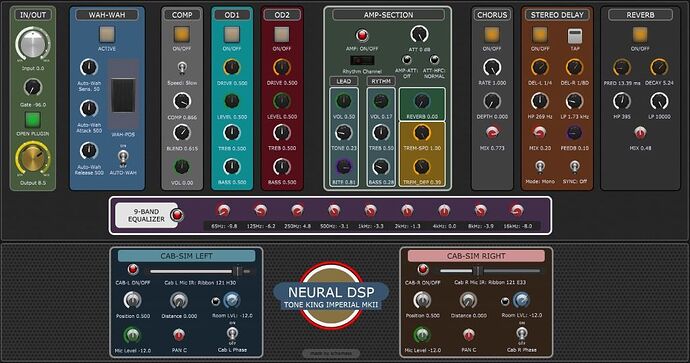Click the Input level knob
The image size is (690, 363).
(x=33, y=44)
